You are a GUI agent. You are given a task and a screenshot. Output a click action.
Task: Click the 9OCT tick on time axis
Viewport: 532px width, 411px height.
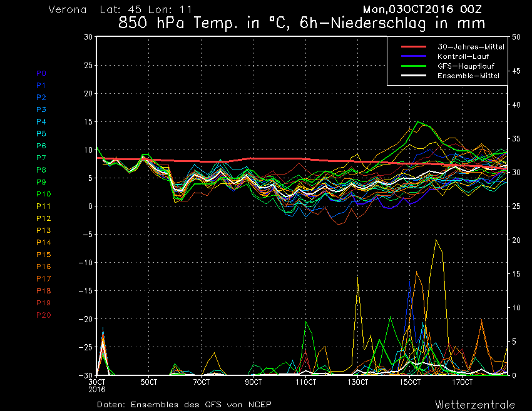(x=253, y=382)
